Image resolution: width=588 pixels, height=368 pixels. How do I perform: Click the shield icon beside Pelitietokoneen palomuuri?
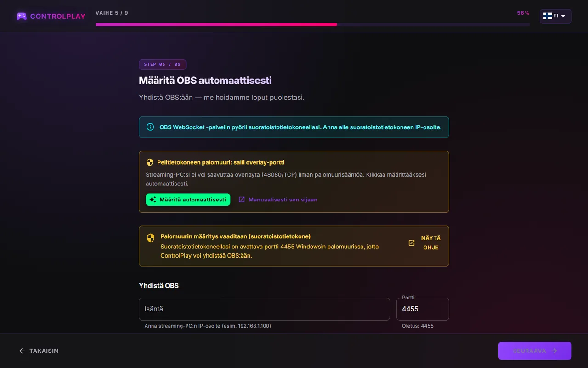click(x=150, y=162)
